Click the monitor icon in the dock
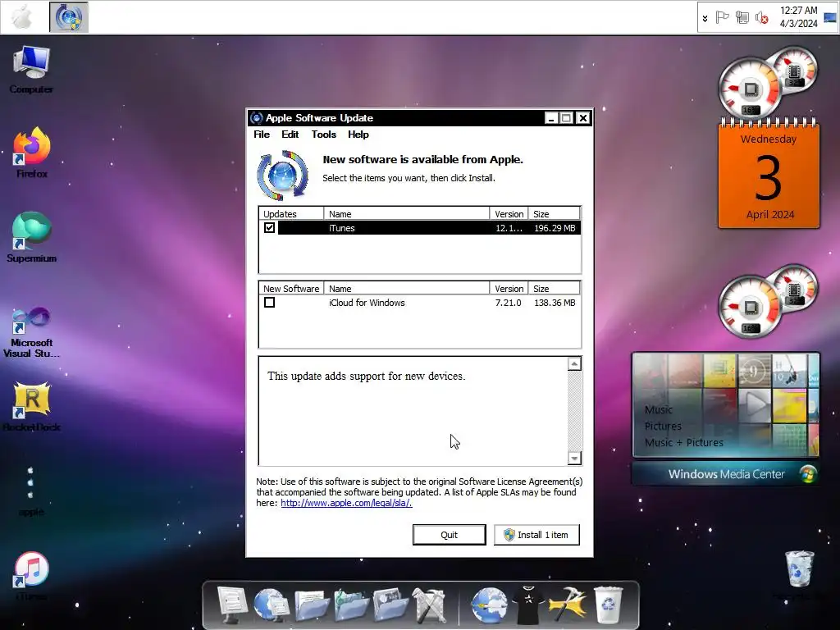Viewport: 840px width, 630px height. [231, 605]
